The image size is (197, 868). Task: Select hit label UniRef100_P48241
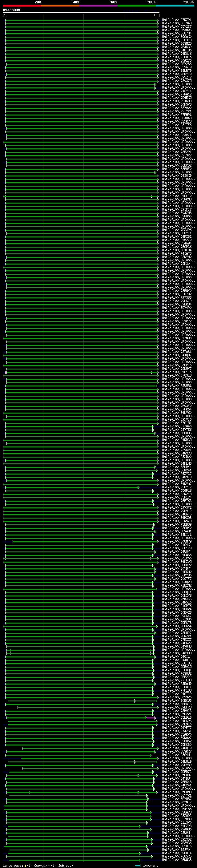click(x=176, y=785)
